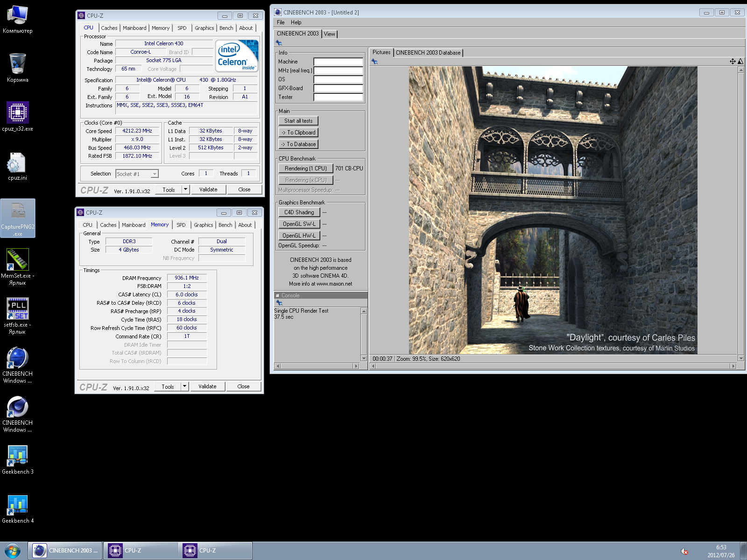This screenshot has width=747, height=560.
Task: Click Close button in Memory CPU-Z window
Action: tap(243, 386)
